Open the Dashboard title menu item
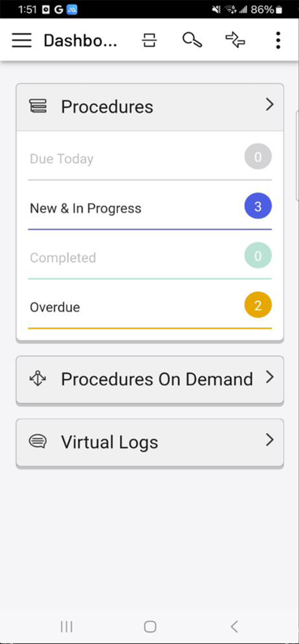Image resolution: width=299 pixels, height=644 pixels. click(81, 40)
